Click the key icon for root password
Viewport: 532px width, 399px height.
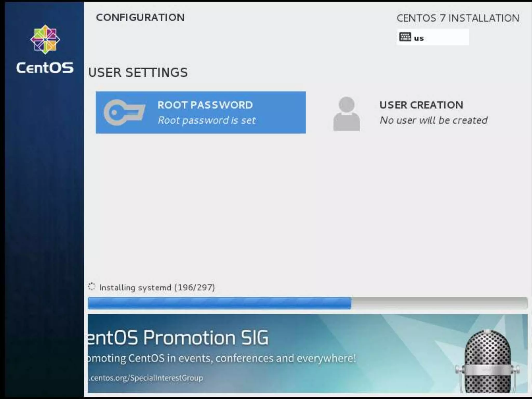point(124,112)
